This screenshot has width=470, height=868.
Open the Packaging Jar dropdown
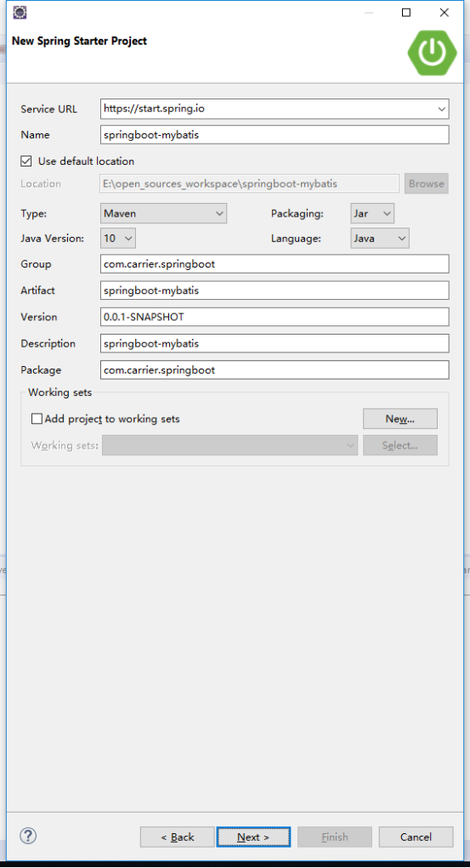(x=372, y=214)
